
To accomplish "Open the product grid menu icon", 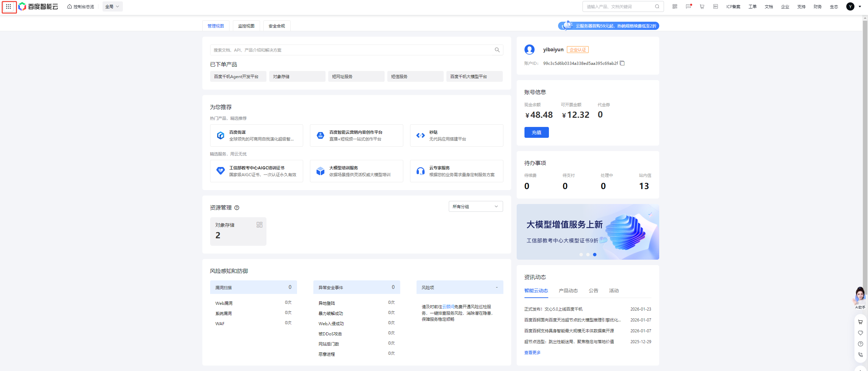I will click(9, 7).
